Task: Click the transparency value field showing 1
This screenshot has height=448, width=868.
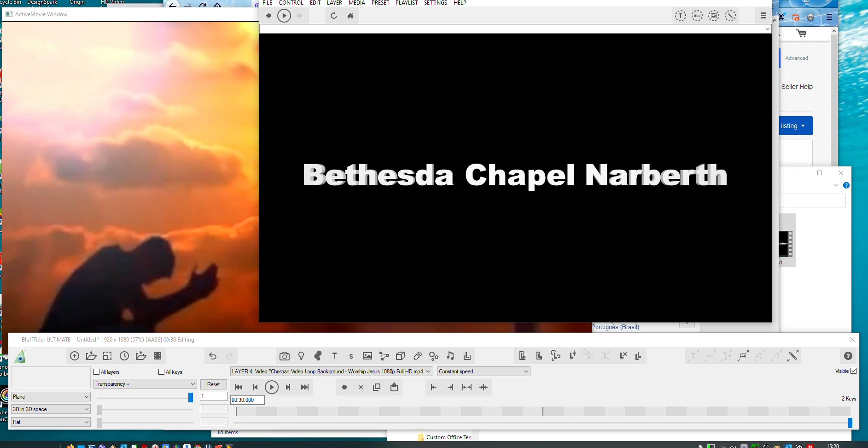Action: (214, 396)
